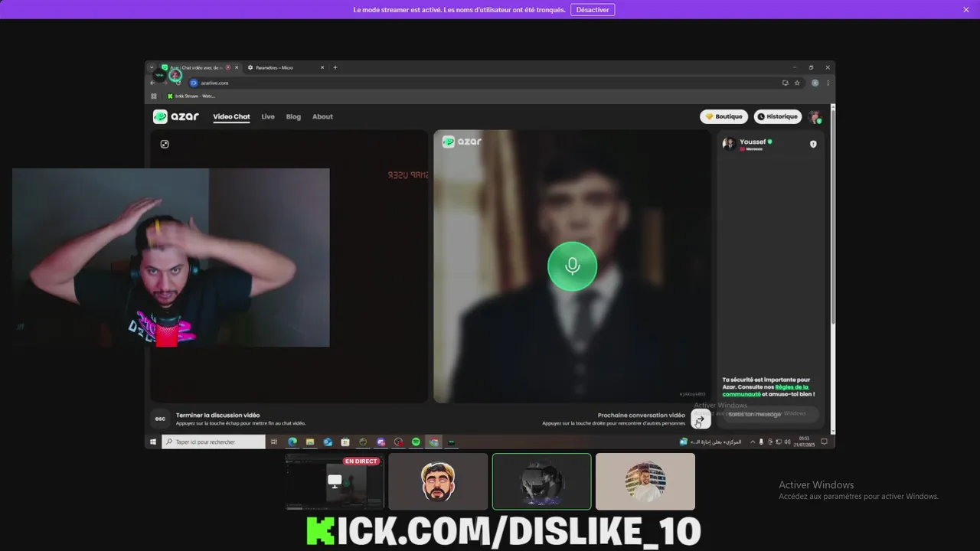Click the Chrome taskbar icon
Screen dimensions: 980x551
(434, 442)
